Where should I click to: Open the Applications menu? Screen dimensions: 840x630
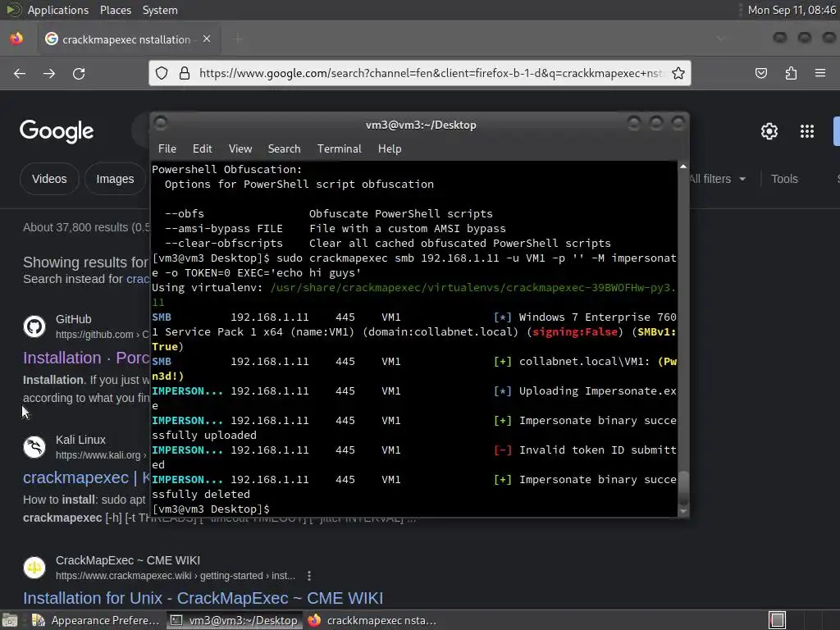point(58,10)
